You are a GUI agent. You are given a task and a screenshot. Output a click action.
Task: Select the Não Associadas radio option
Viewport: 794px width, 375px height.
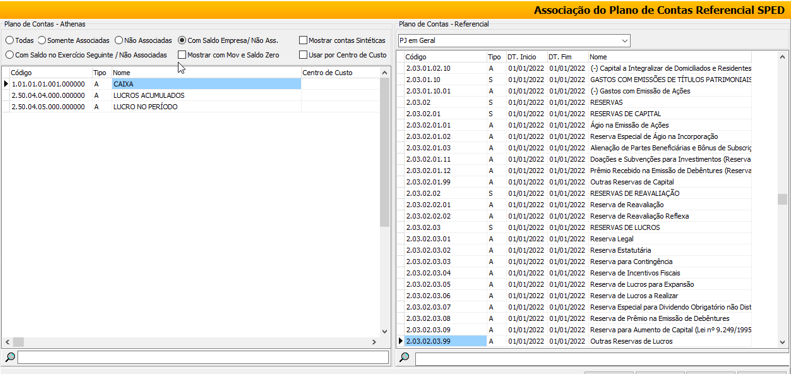pyautogui.click(x=144, y=40)
